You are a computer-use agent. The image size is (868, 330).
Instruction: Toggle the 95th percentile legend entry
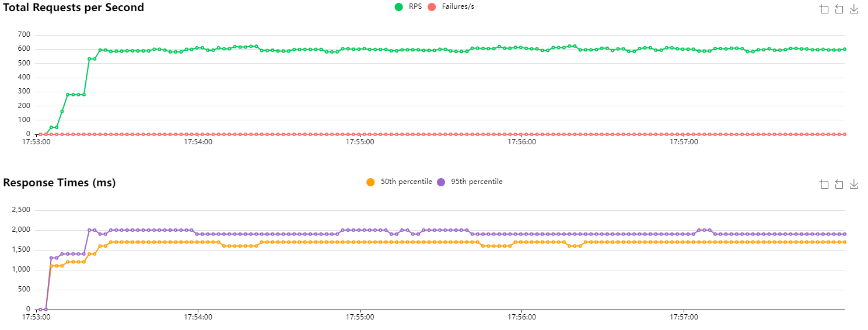pos(470,182)
